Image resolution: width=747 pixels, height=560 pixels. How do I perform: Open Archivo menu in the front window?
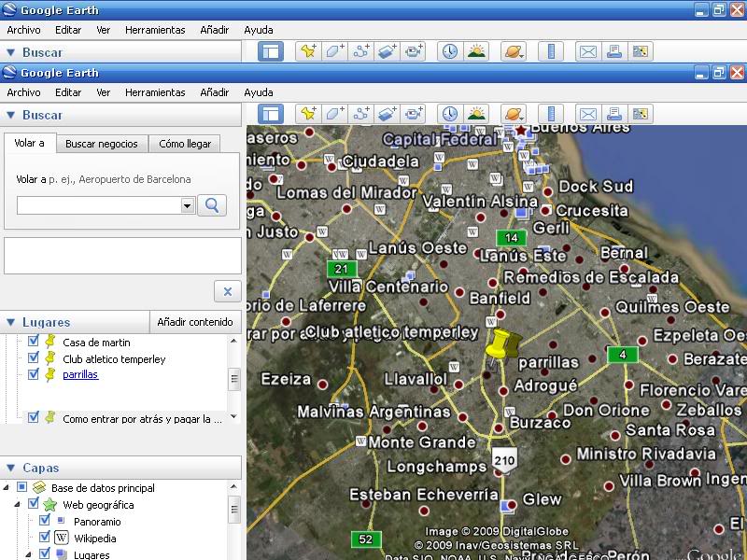tap(24, 92)
